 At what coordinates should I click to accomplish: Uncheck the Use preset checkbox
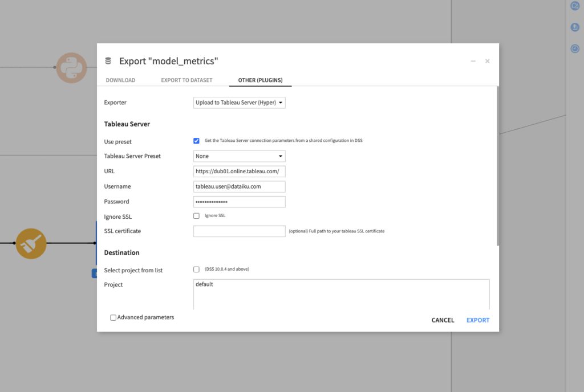pos(196,141)
